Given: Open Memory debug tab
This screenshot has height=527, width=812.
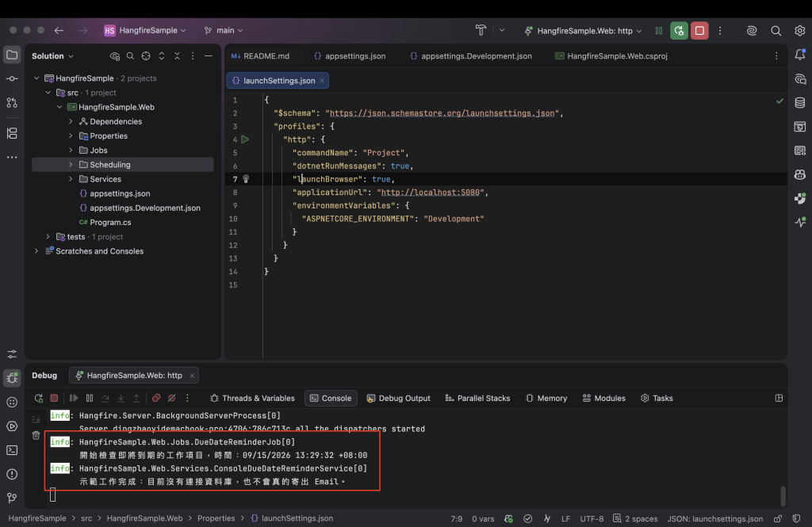Looking at the screenshot, I should (x=546, y=398).
